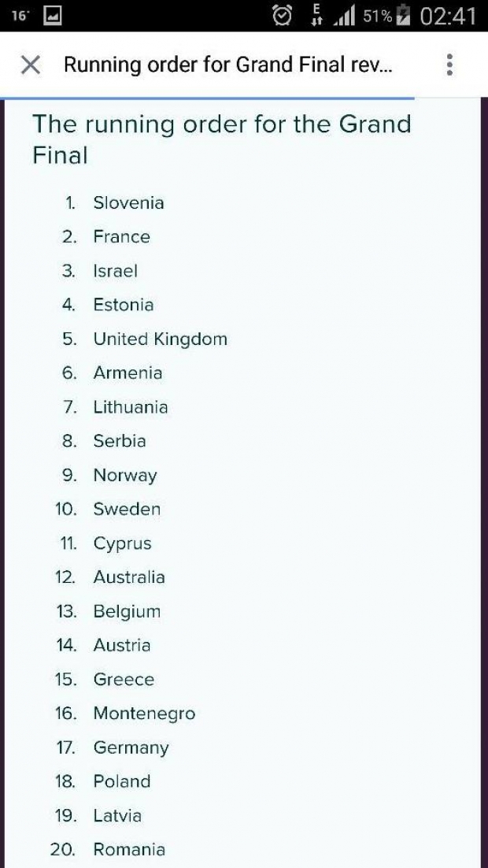This screenshot has width=488, height=868.
Task: Select the Australia list item
Action: [129, 577]
